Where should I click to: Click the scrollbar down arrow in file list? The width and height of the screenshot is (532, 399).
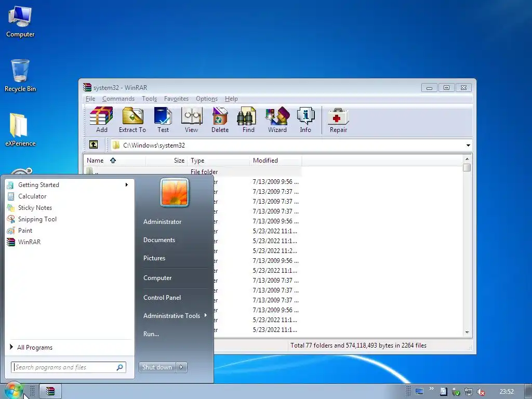pos(467,332)
